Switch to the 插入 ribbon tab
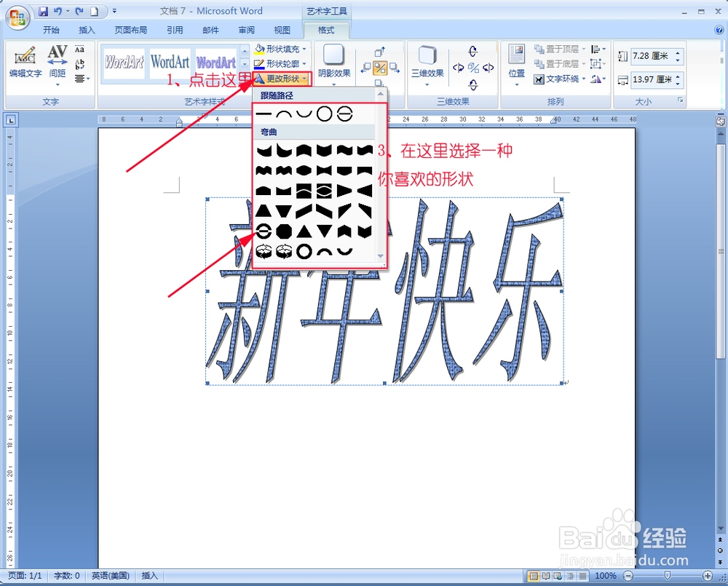 pos(87,30)
